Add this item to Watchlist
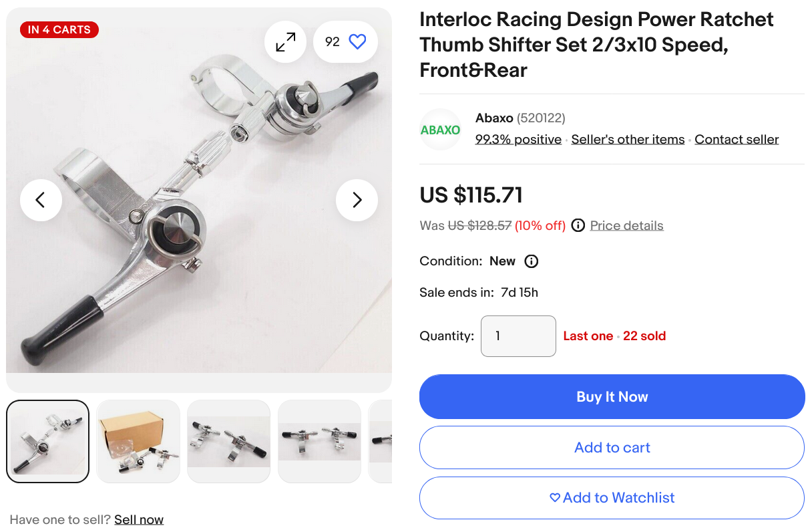This screenshot has width=812, height=528. coord(612,498)
